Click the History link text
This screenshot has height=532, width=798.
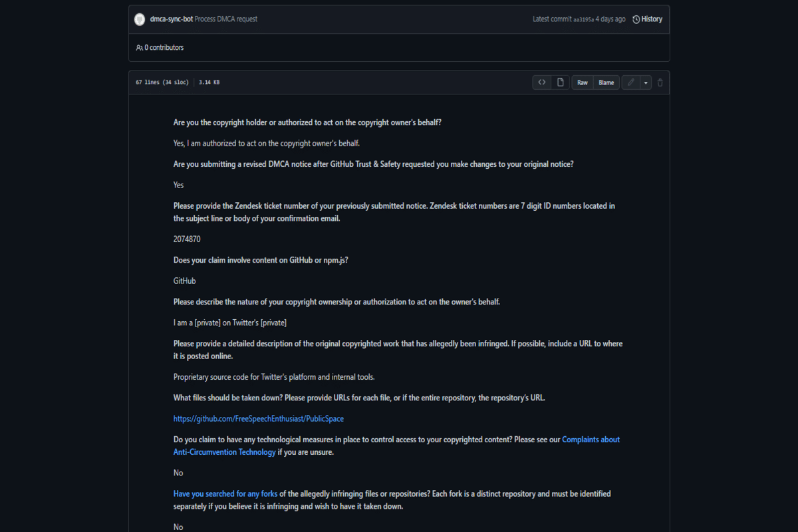coord(652,19)
